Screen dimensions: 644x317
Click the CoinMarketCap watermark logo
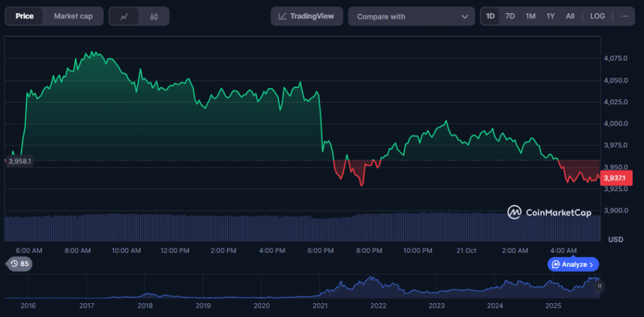coord(549,213)
